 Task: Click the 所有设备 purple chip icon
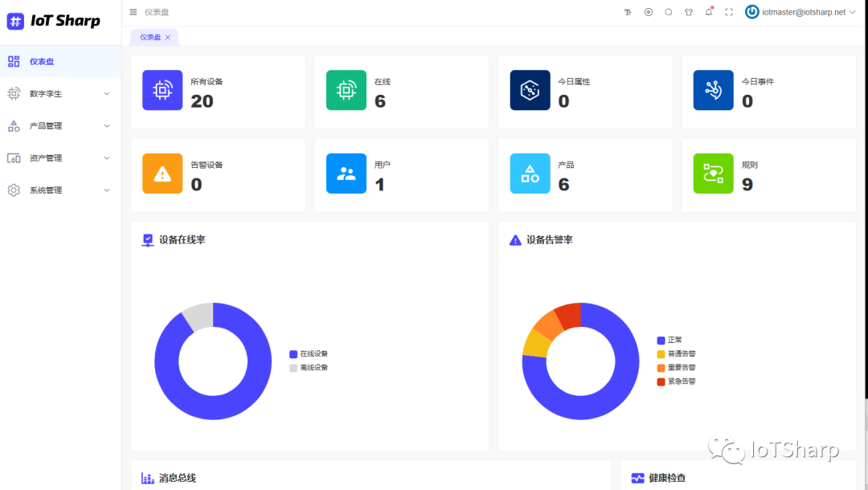point(162,90)
